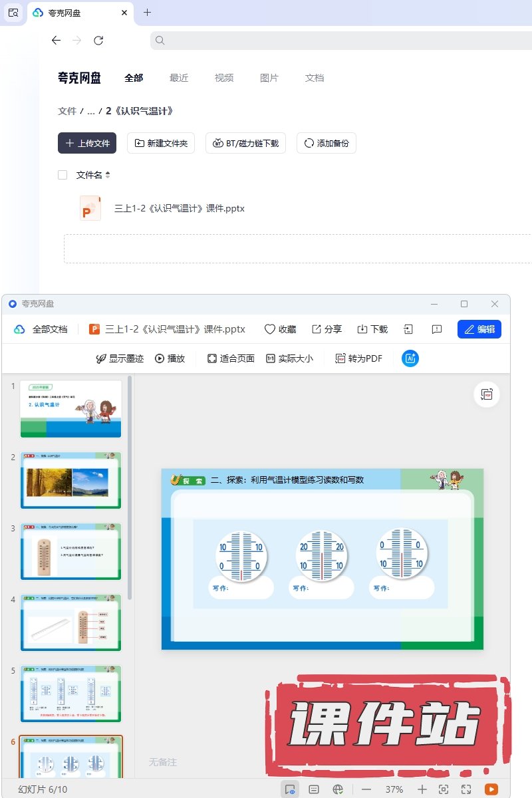532x798 pixels.
Task: Expand the '...' breadcrumb path
Action: coord(91,111)
